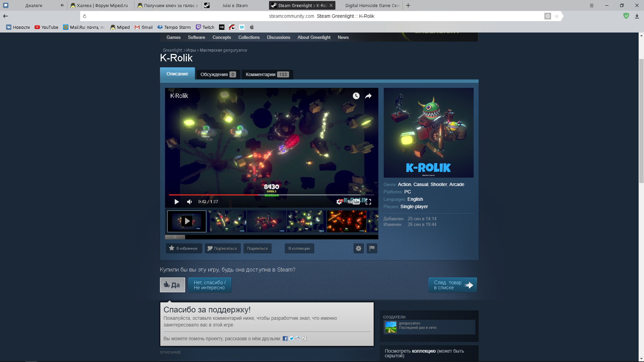Viewport: 644px width, 362px height.
Task: Mute the video player volume
Action: pyautogui.click(x=190, y=202)
